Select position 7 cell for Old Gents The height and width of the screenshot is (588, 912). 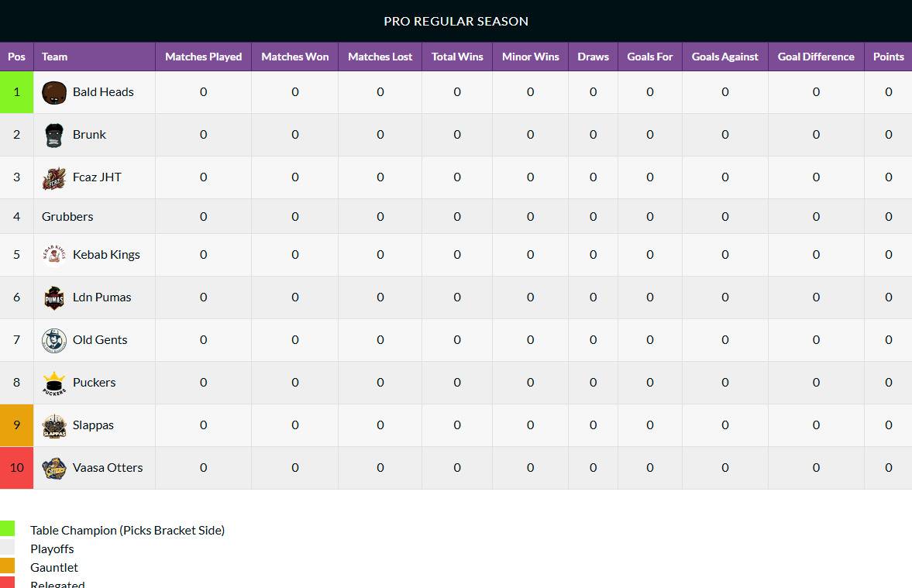(x=16, y=339)
